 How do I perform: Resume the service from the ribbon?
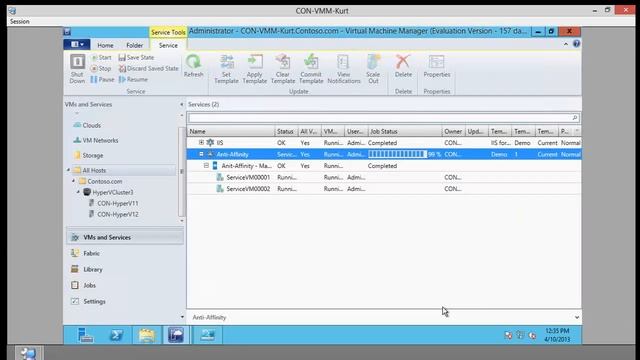(133, 79)
